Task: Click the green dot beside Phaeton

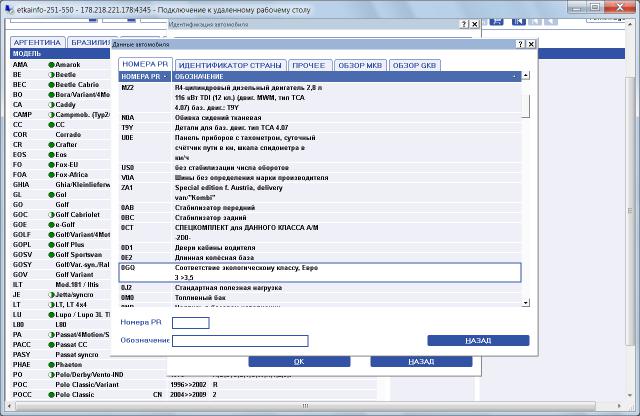Action: coord(51,365)
